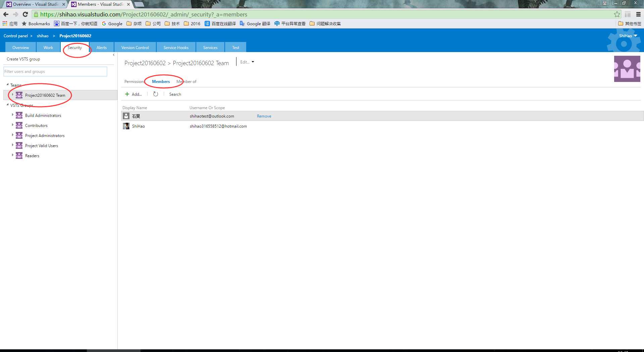Open the apps grid bookmark icon

[x=5, y=24]
